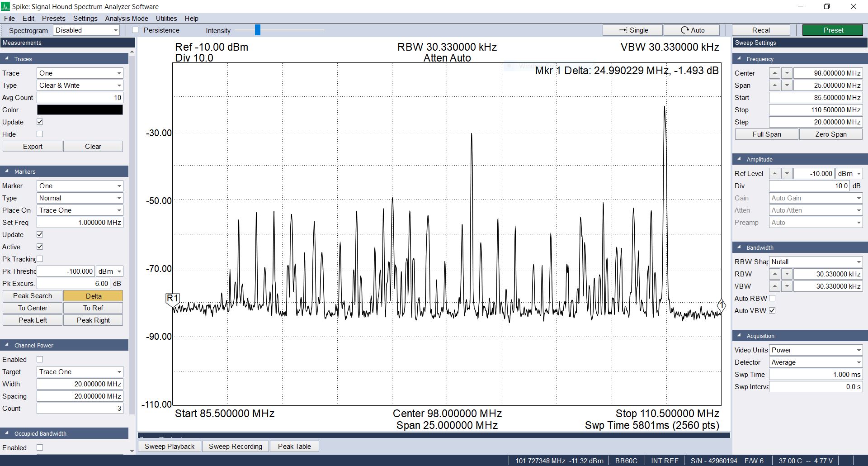Open the Settings menu
Viewport: 868px width, 466px height.
[x=85, y=19]
